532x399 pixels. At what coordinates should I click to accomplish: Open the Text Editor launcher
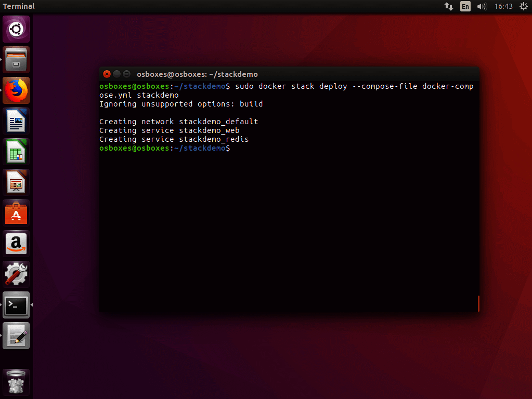[x=16, y=336]
